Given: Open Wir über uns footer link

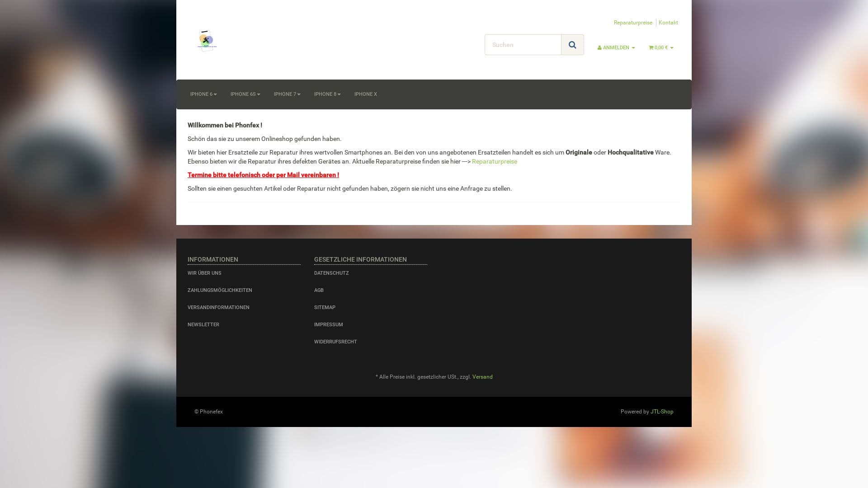Looking at the screenshot, I should [204, 273].
